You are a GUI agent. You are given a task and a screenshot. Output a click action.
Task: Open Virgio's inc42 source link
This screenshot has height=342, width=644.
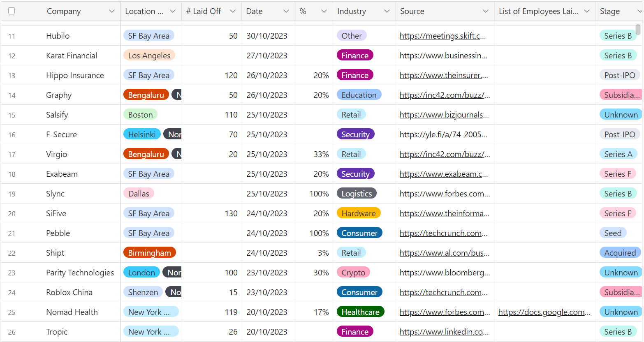tap(445, 154)
